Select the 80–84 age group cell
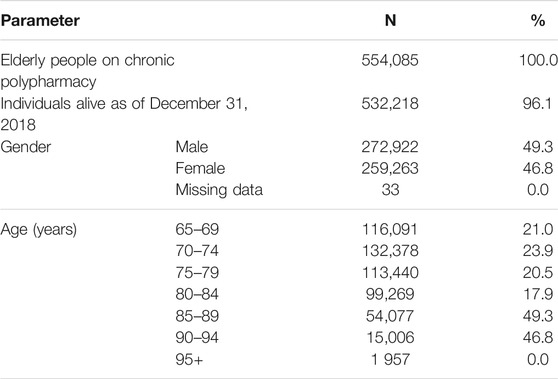 click(x=197, y=294)
